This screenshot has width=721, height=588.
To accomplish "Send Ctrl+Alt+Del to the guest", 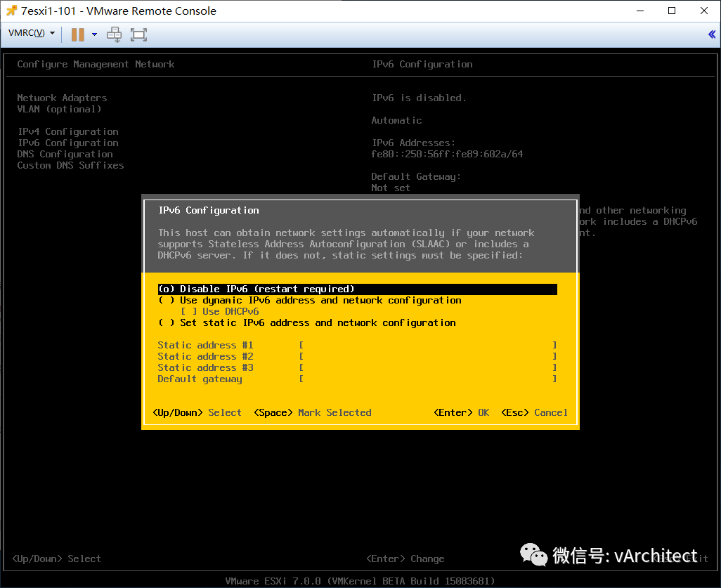I will [x=114, y=34].
